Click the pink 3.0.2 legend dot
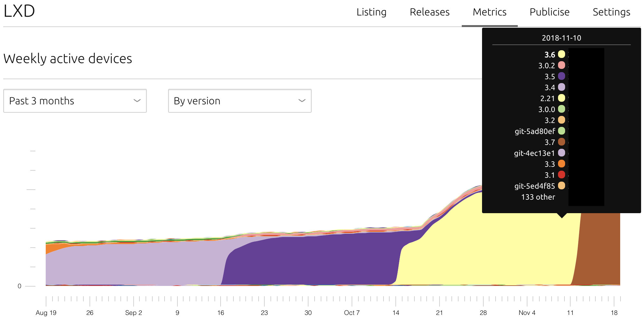The image size is (644, 322). [x=562, y=65]
